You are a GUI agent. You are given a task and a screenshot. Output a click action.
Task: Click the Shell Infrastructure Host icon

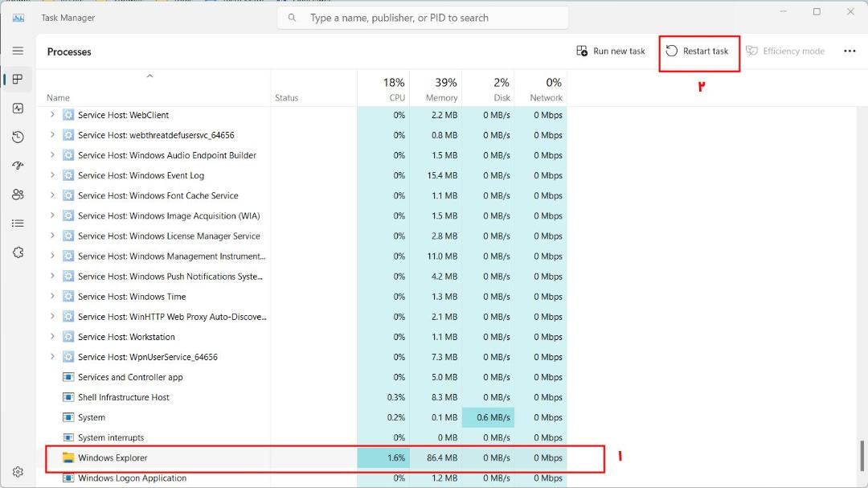tap(68, 397)
